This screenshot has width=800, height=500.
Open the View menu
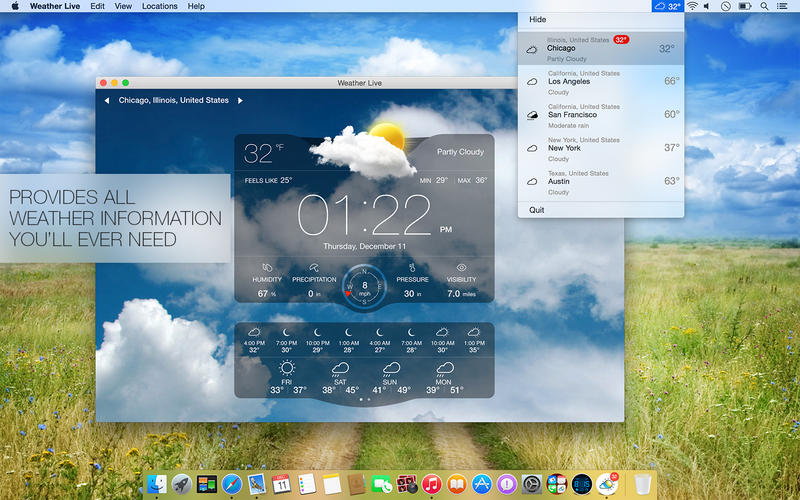coord(123,6)
